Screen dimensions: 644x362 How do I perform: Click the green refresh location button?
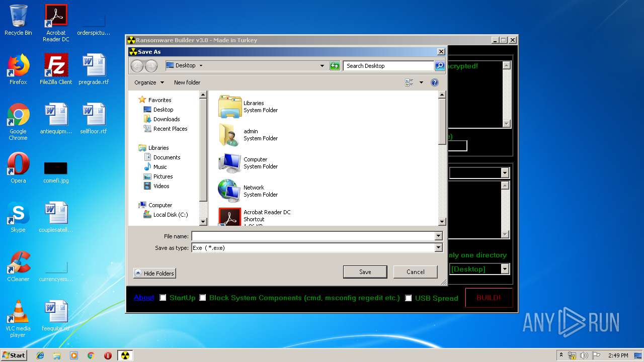[x=335, y=66]
